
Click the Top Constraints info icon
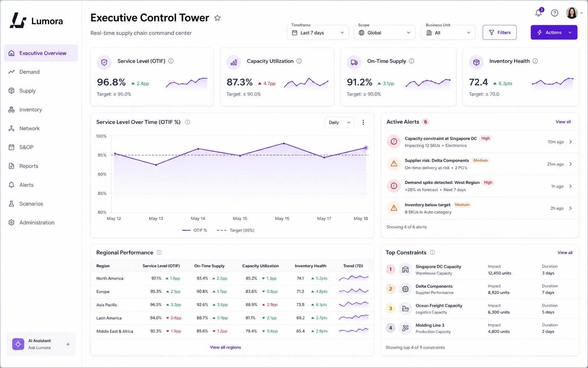pyautogui.click(x=432, y=253)
